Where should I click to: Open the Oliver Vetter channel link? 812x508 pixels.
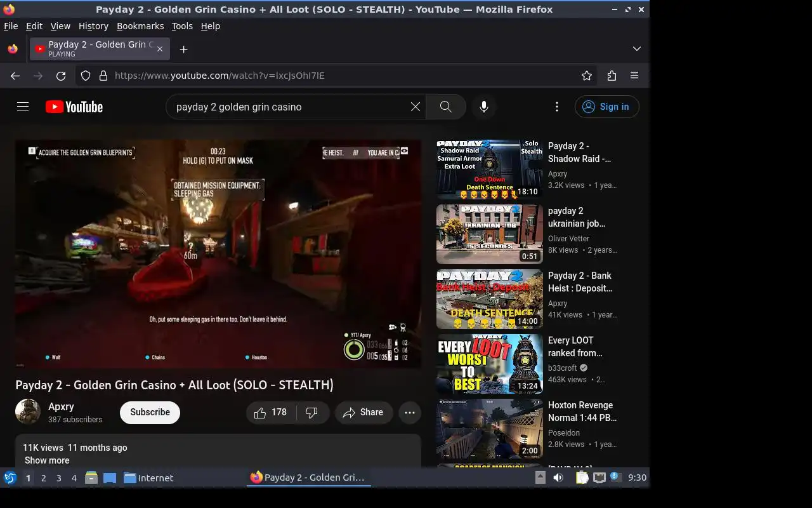569,239
